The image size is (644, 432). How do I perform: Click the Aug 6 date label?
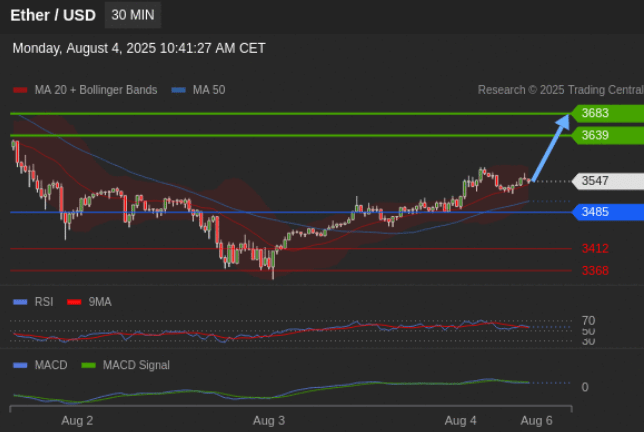tap(536, 421)
